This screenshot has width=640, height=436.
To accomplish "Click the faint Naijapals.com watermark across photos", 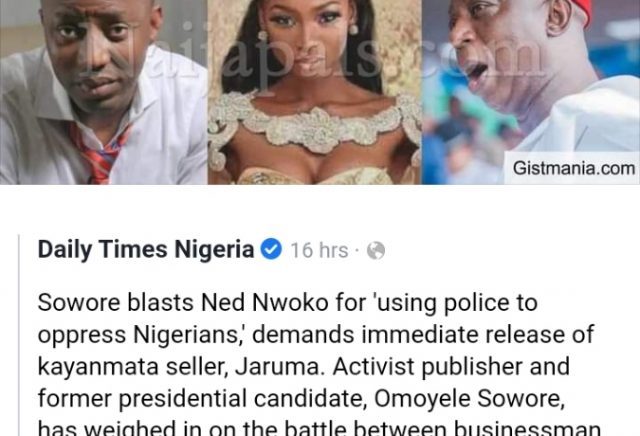I will point(314,53).
